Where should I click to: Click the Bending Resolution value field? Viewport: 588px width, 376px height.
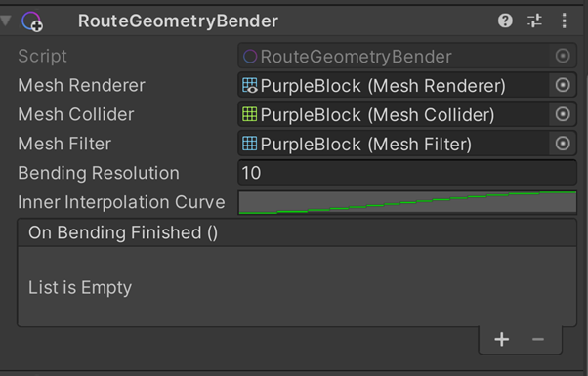click(407, 173)
